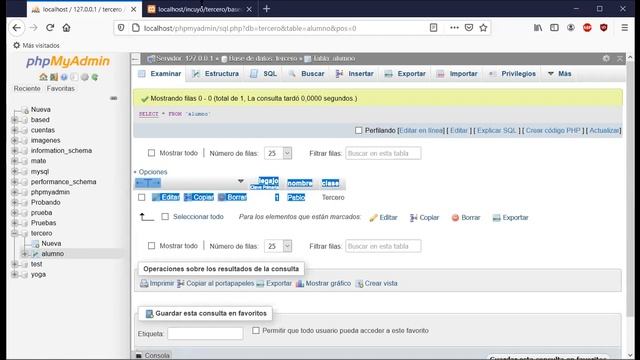Click Imprimir in query results operations

157,283
